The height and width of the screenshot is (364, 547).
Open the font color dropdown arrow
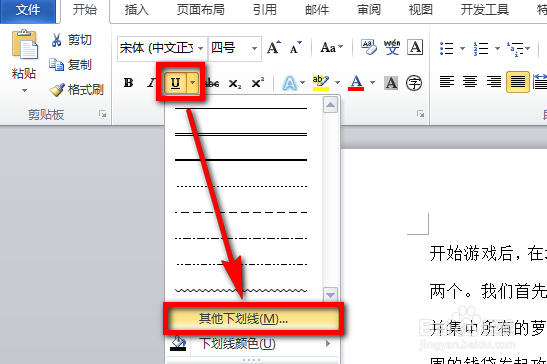click(x=372, y=83)
